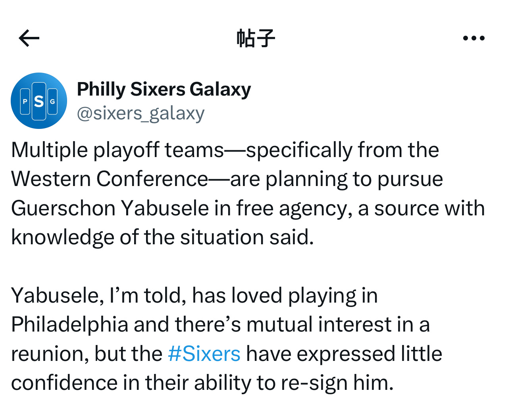The image size is (512, 420).
Task: Click the 帖子 page title
Action: tap(256, 38)
